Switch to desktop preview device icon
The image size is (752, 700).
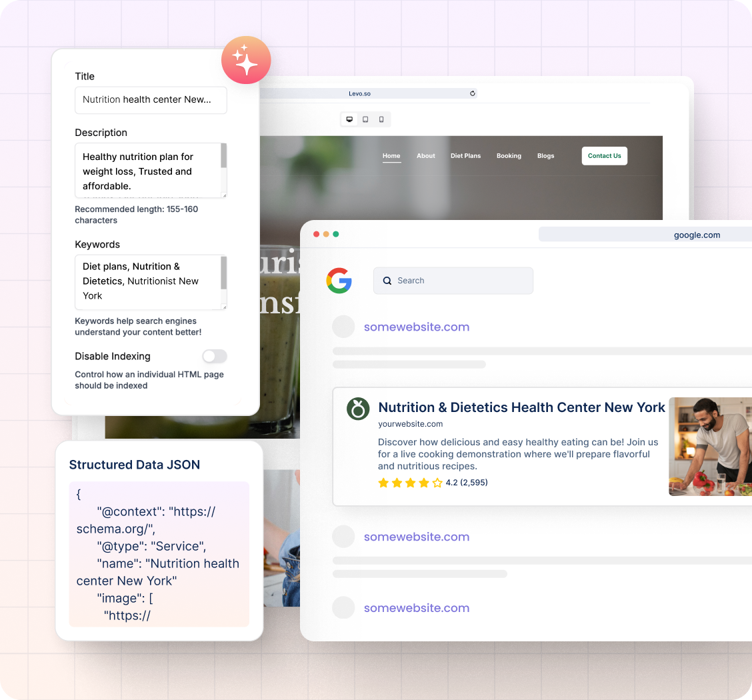click(349, 119)
